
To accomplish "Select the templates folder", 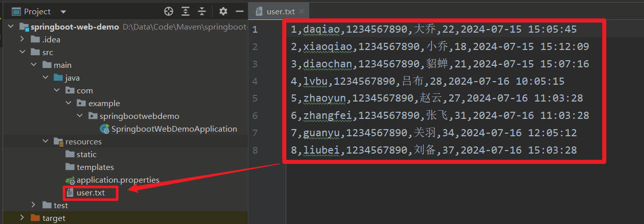I will 95,167.
